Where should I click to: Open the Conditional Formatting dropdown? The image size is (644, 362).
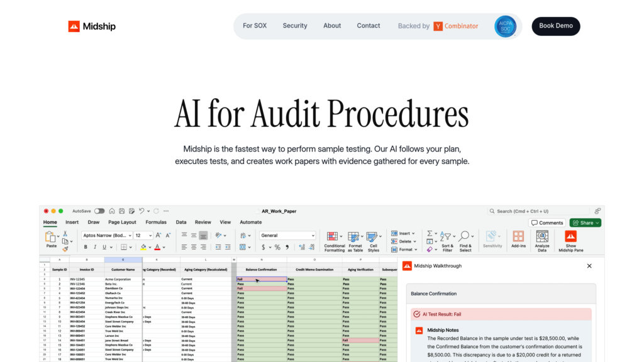(x=334, y=240)
